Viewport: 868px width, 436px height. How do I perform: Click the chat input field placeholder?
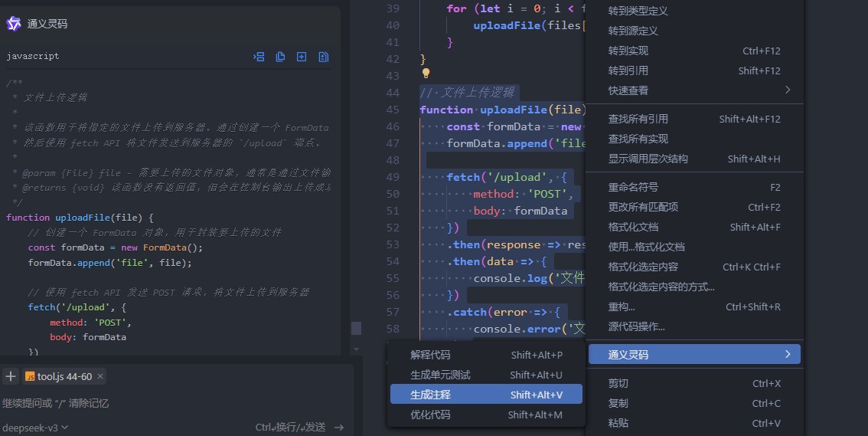55,403
